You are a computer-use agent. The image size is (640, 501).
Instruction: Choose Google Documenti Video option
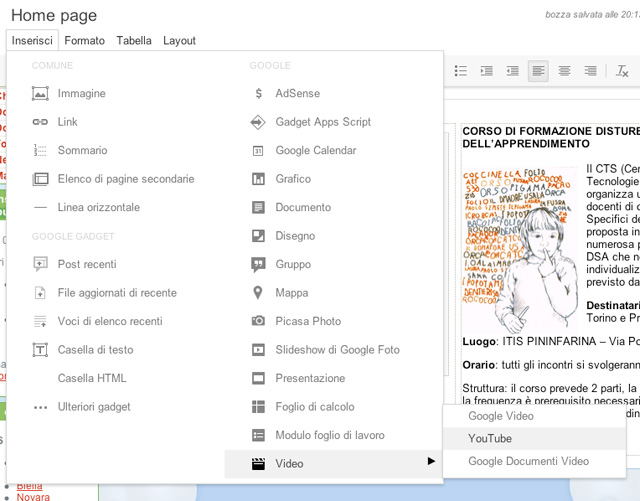pyautogui.click(x=528, y=461)
